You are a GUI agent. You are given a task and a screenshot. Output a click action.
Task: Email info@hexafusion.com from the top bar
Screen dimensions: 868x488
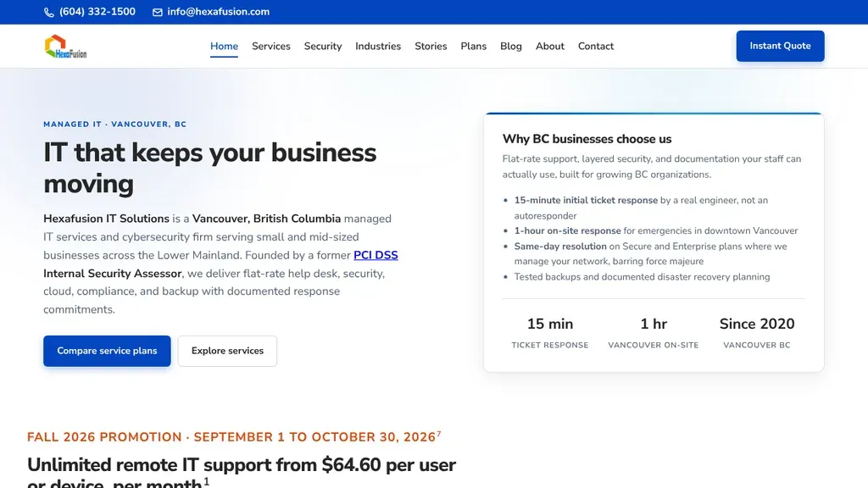[x=218, y=12]
